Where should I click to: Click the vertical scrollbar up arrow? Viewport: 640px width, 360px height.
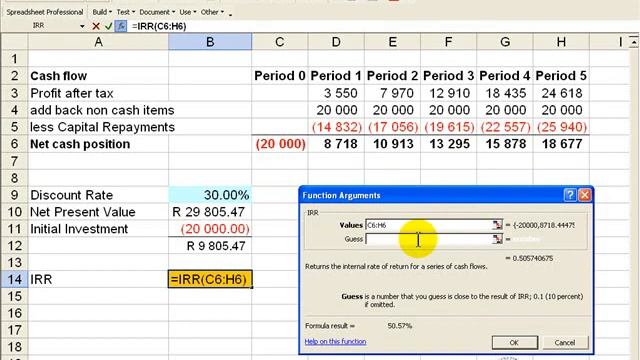634,42
